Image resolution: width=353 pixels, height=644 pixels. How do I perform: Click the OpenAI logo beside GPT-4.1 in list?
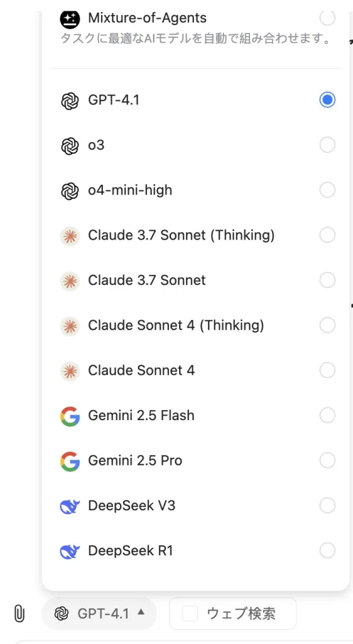coord(70,100)
